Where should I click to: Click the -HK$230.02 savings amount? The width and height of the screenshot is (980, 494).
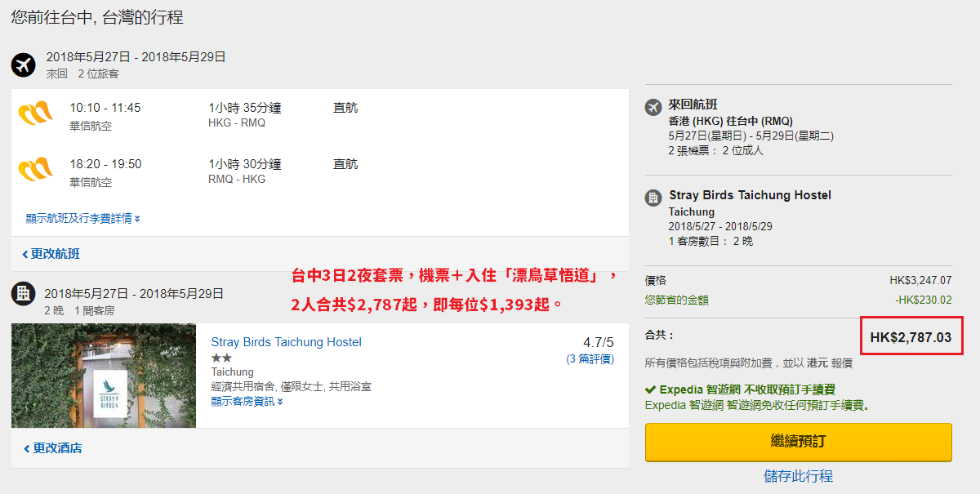tap(923, 300)
